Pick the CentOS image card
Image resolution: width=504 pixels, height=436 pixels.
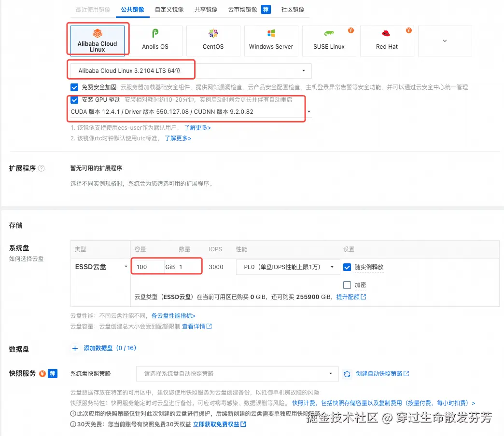click(x=213, y=41)
